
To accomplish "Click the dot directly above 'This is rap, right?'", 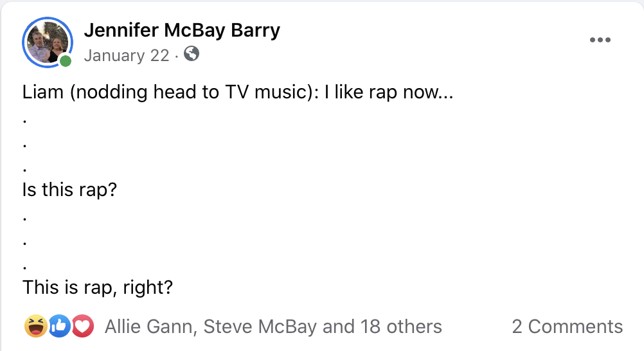I will [24, 266].
